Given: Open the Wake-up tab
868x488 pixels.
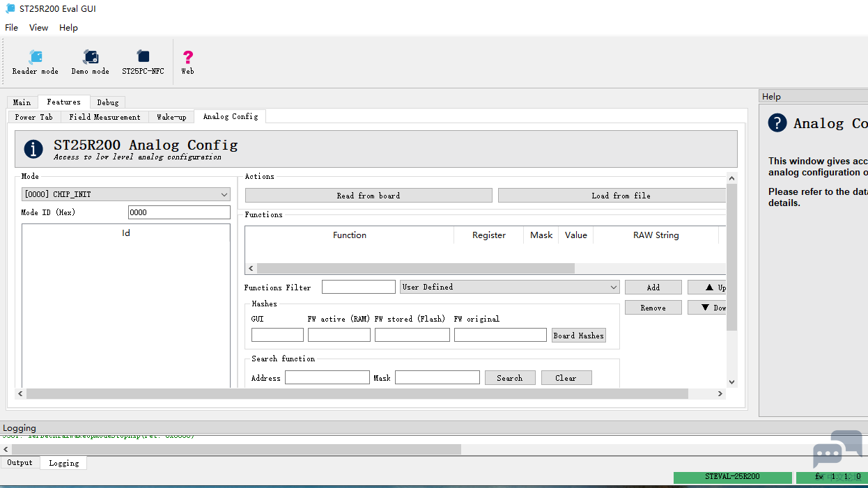Looking at the screenshot, I should (171, 117).
